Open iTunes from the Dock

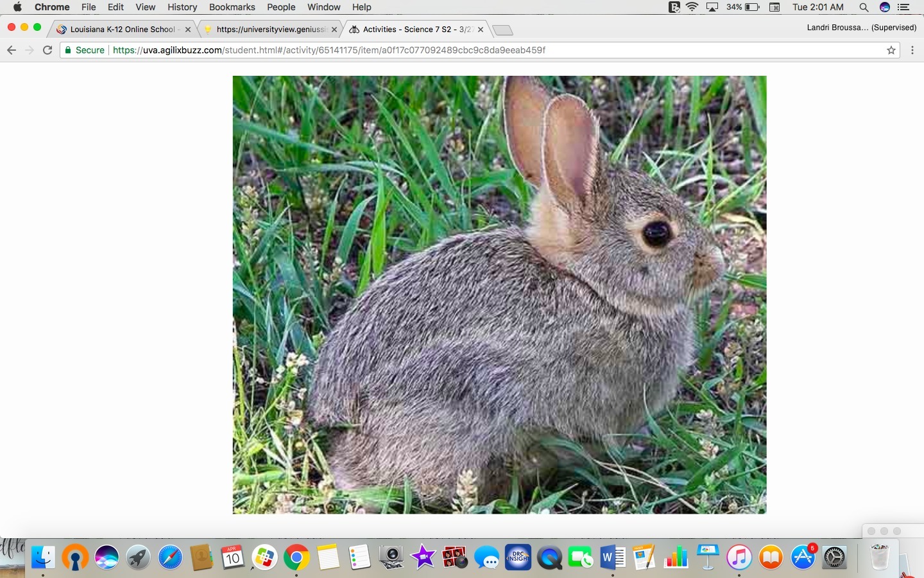coord(739,557)
